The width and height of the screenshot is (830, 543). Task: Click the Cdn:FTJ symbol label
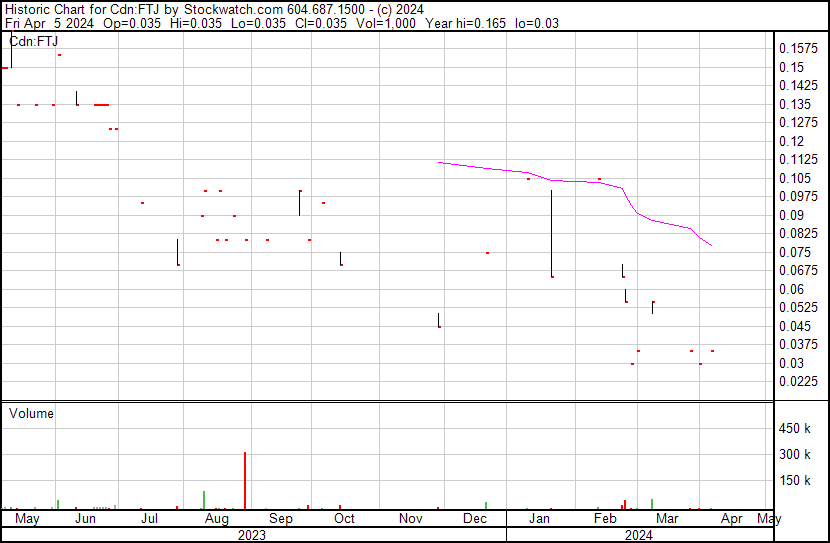point(34,41)
